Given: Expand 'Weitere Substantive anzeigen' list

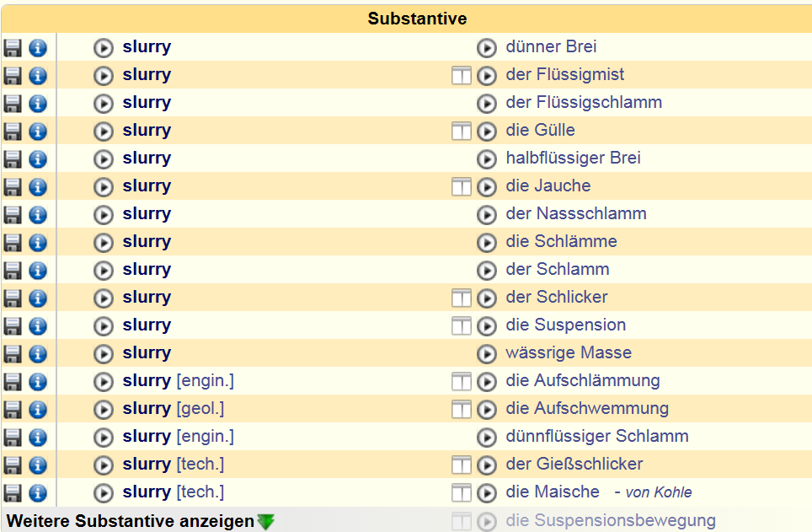Looking at the screenshot, I should pos(131,521).
